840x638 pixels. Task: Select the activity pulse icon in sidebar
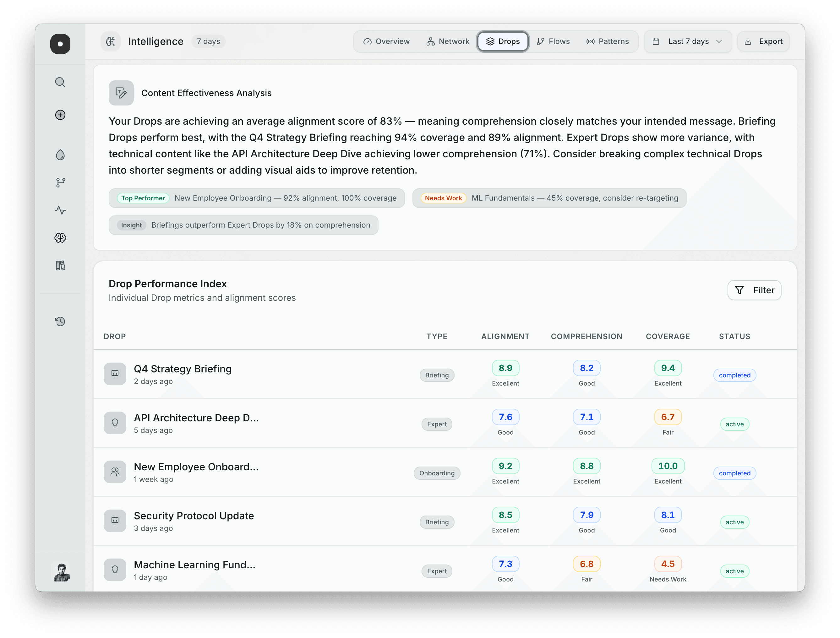pyautogui.click(x=60, y=210)
